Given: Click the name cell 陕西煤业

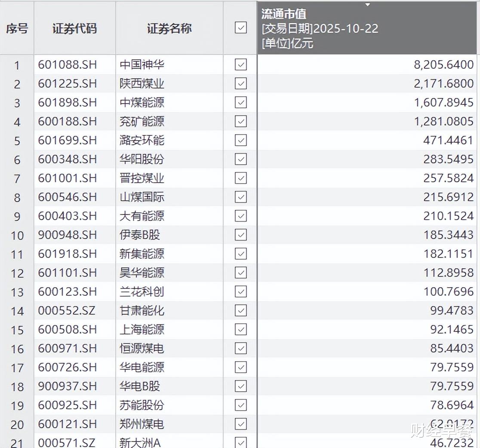Looking at the screenshot, I should (142, 83).
